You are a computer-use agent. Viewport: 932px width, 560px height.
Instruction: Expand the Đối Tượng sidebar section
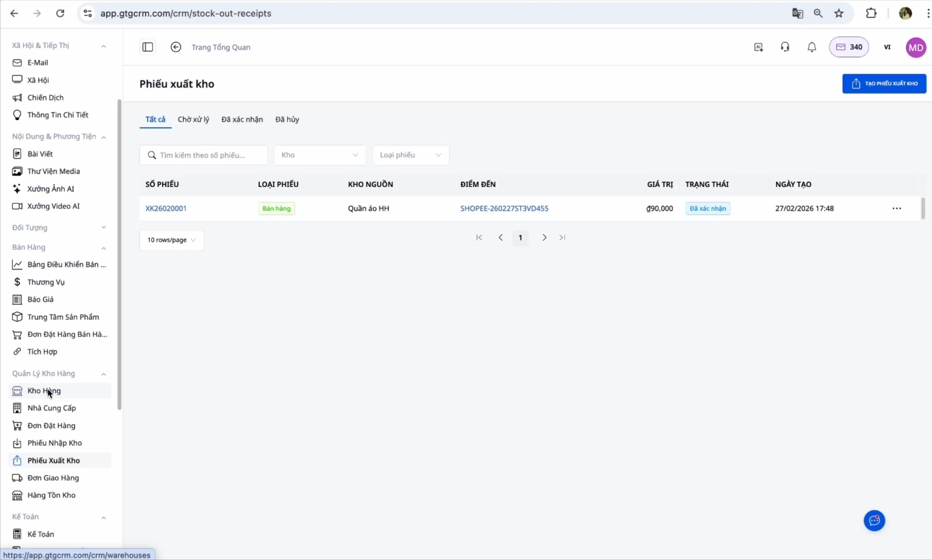(103, 228)
